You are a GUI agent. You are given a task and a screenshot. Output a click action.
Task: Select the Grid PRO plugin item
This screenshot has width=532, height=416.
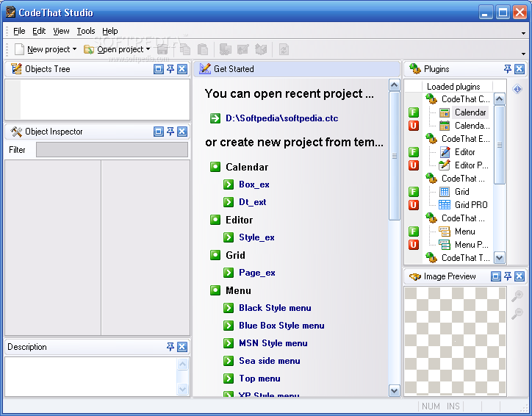pos(471,205)
